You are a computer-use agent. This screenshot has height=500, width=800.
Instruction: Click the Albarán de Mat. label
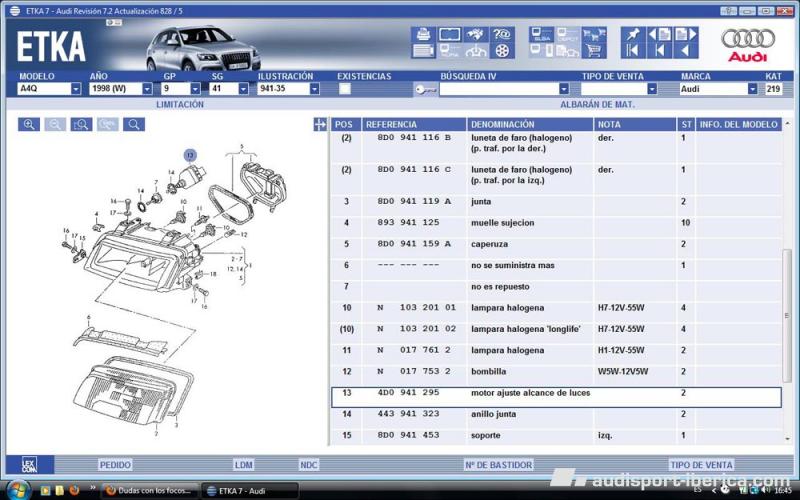click(x=597, y=105)
